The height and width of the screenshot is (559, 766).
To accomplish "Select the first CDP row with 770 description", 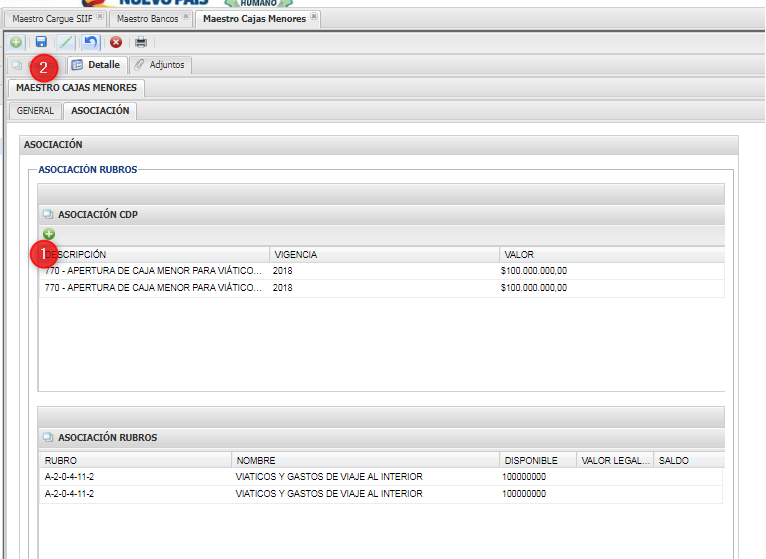I will 153,271.
